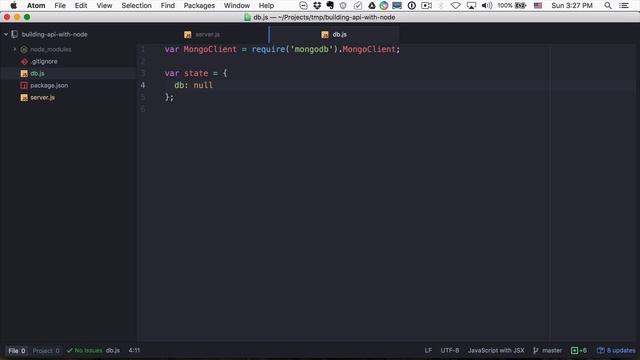Open the Notification Center list icon
640x360 pixels.
click(624, 6)
